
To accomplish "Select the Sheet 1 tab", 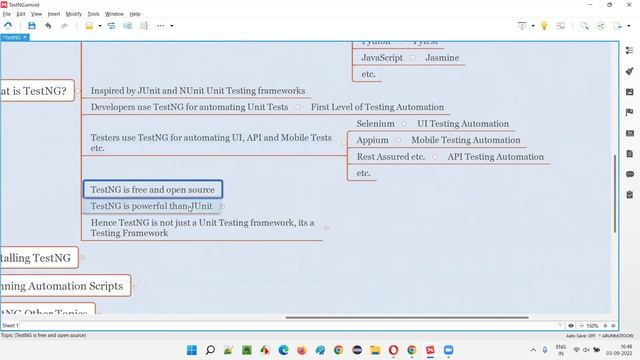I will point(10,325).
